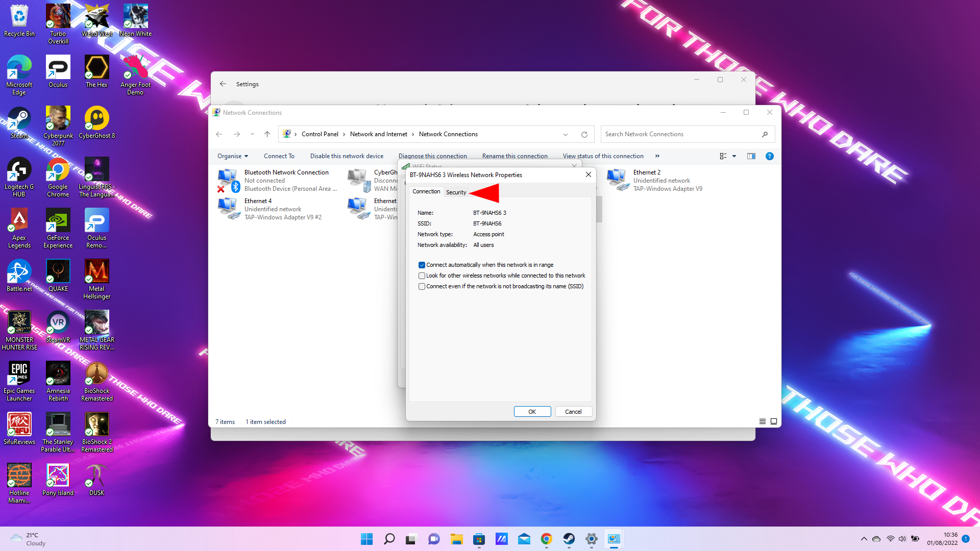Toggle Look for other wireless networks checkbox
Image resolution: width=980 pixels, height=551 pixels.
coord(422,276)
